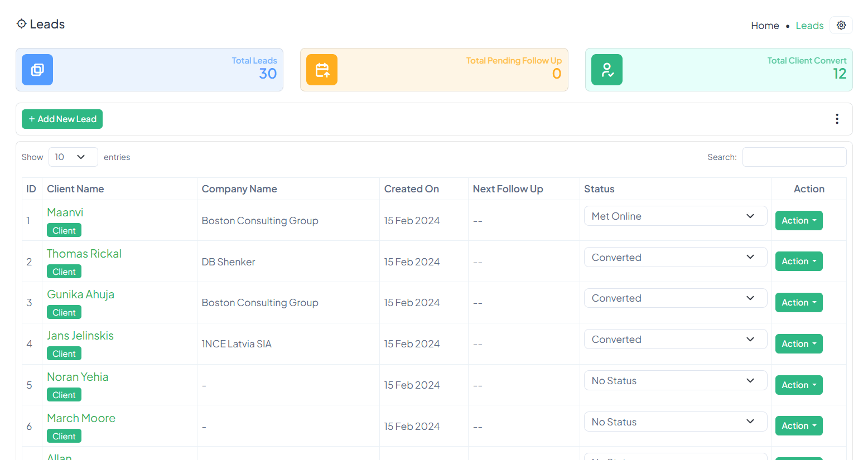Sort leads by the Created On header

click(x=411, y=189)
